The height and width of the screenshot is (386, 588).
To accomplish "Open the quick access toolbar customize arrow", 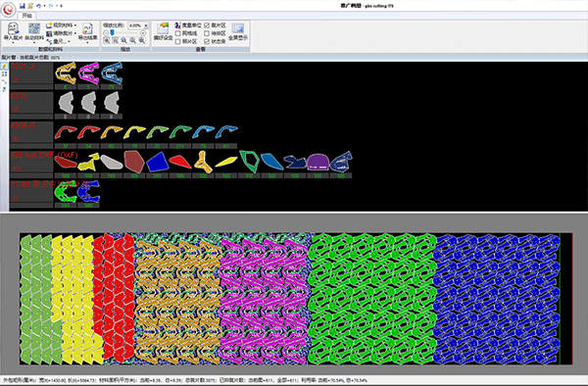I will [61, 6].
